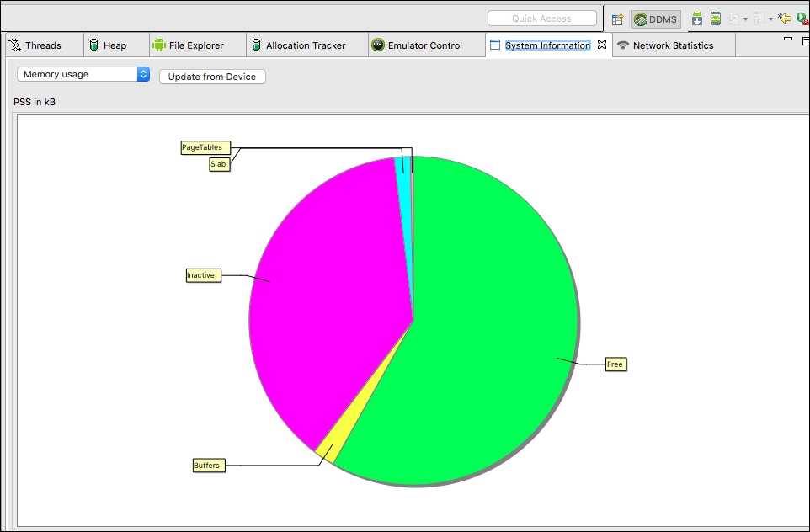This screenshot has height=532, width=810.
Task: Switch to the Emulator Control tab
Action: click(x=424, y=45)
